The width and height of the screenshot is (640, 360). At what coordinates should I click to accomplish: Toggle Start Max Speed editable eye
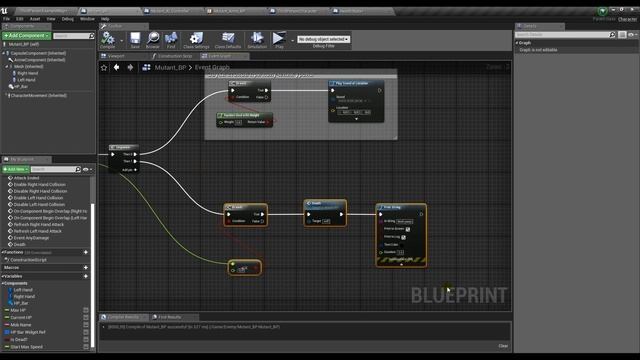86,347
